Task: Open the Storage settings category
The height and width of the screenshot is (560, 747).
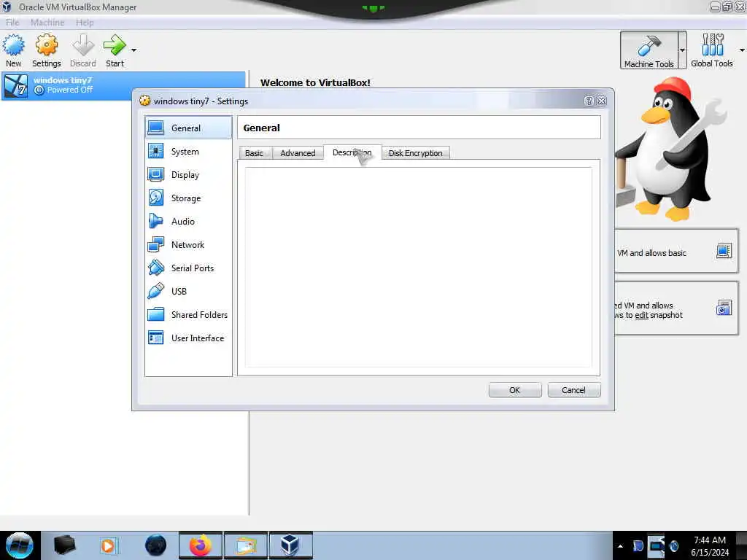Action: (x=189, y=198)
